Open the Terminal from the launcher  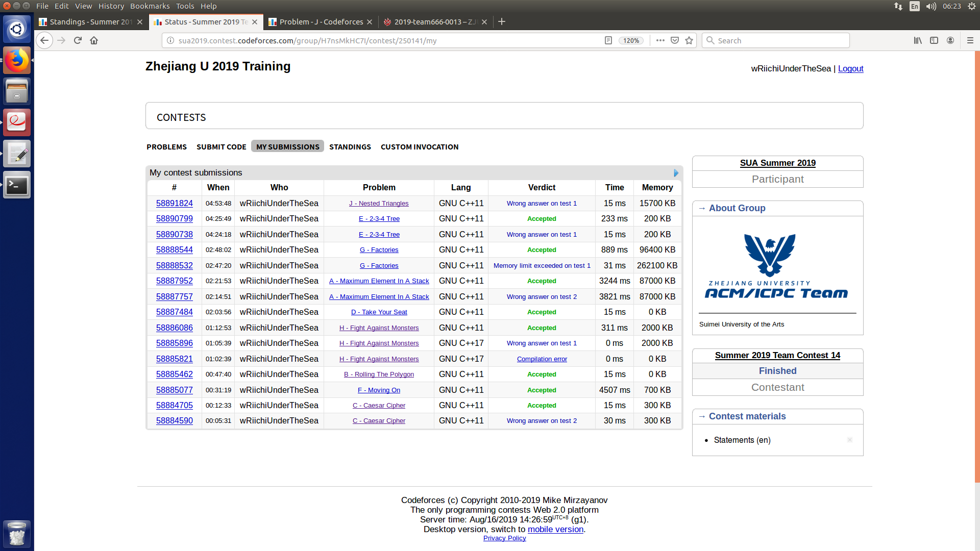(x=17, y=185)
